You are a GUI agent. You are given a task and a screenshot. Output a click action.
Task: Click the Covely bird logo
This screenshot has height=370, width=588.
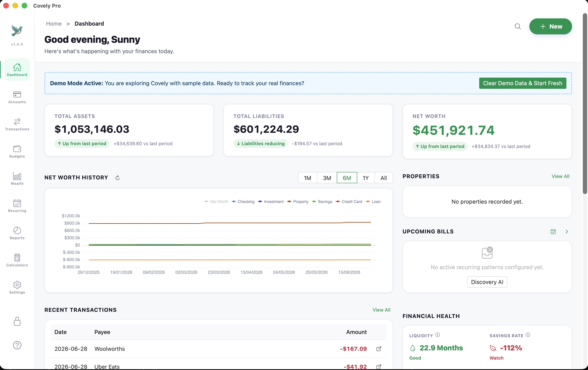tap(17, 31)
